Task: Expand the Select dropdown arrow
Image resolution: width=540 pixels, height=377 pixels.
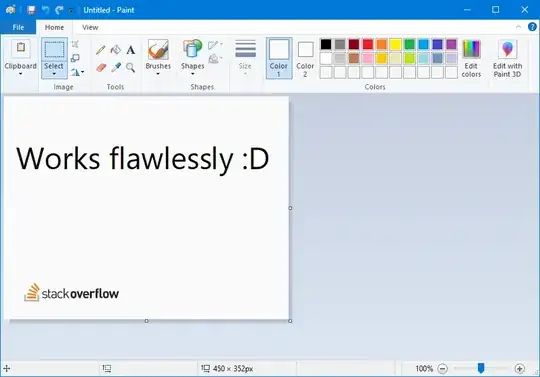Action: [54, 74]
